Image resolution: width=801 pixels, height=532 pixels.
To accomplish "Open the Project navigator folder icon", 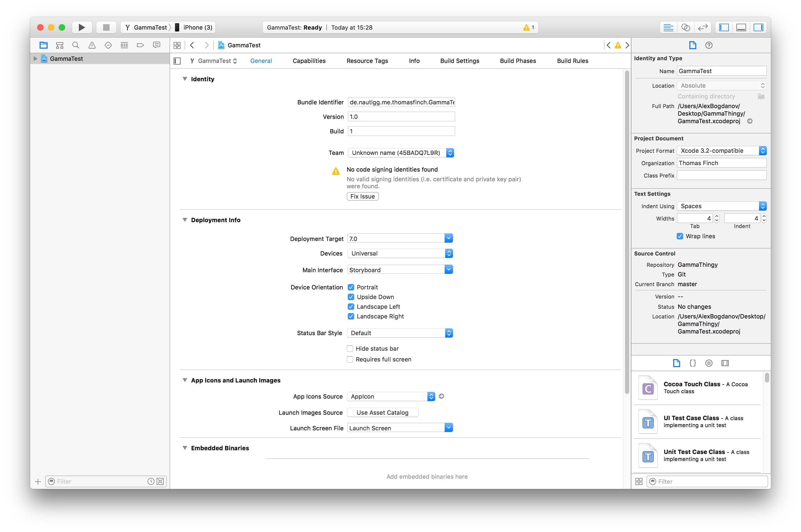I will point(43,45).
